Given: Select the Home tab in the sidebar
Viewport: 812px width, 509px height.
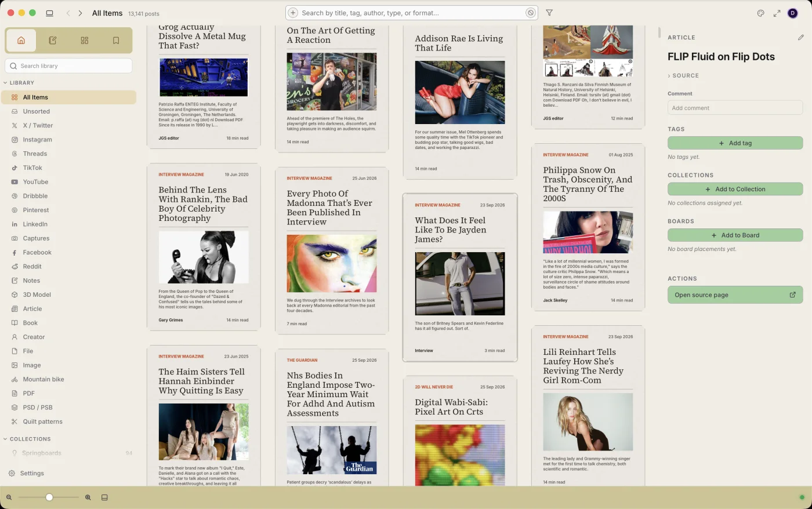Looking at the screenshot, I should click(x=21, y=41).
